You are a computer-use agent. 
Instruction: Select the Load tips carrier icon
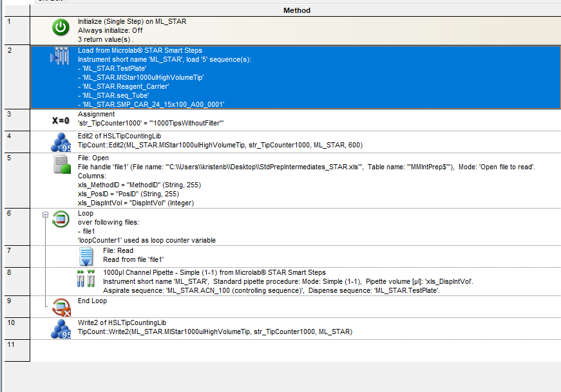[60, 56]
